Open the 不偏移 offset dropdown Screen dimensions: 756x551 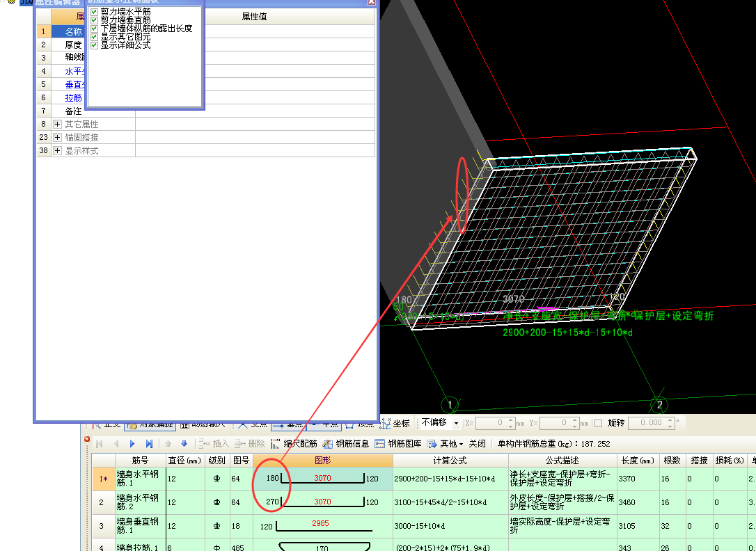coord(456,424)
